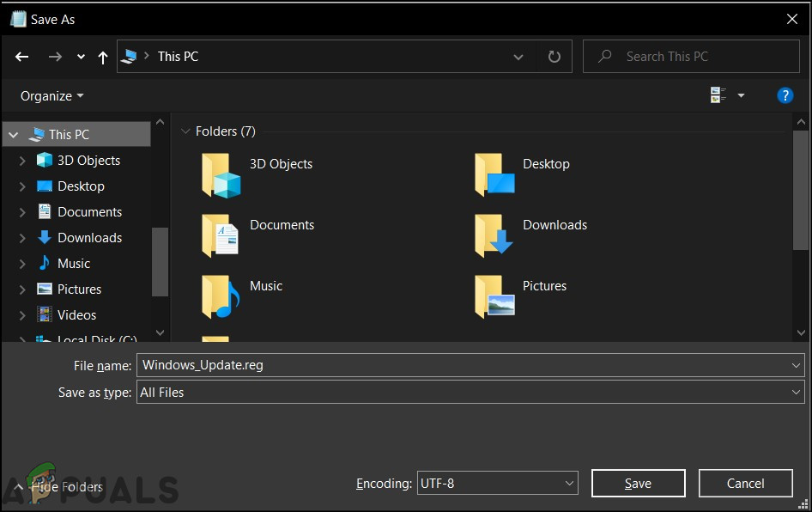
Task: Open Help with the question mark
Action: (x=785, y=95)
